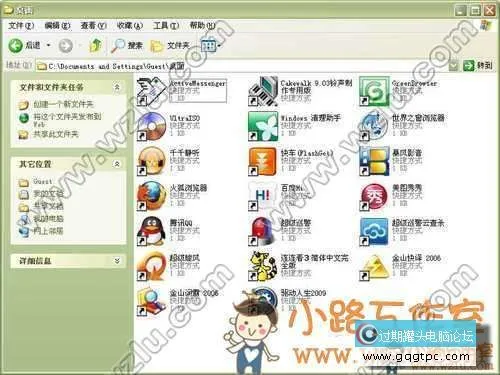Viewport: 500px width, 375px height.
Task: Select the 金山快译 2006 shortcut icon
Action: coord(374,267)
